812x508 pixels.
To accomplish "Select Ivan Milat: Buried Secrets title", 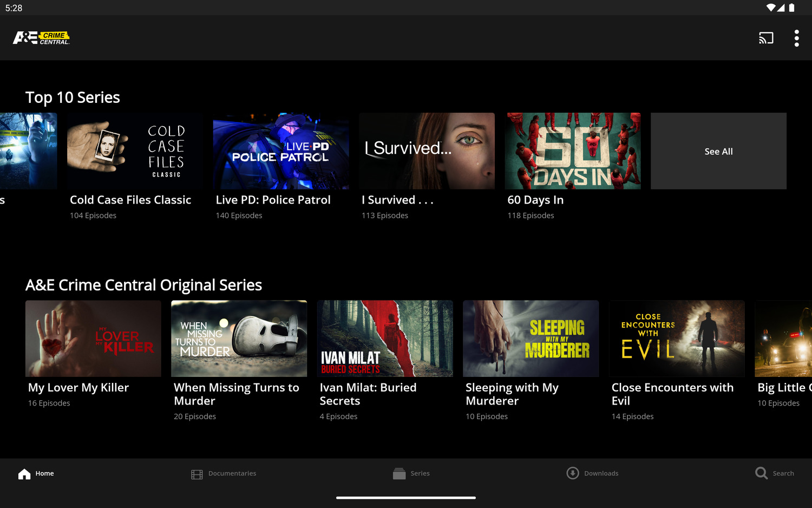I will click(368, 394).
